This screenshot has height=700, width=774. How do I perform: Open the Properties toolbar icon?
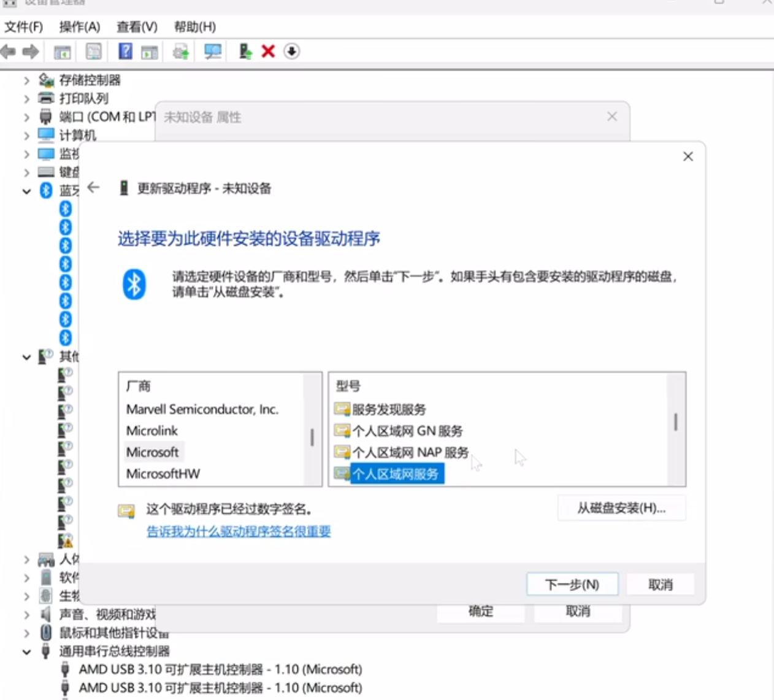(x=93, y=52)
